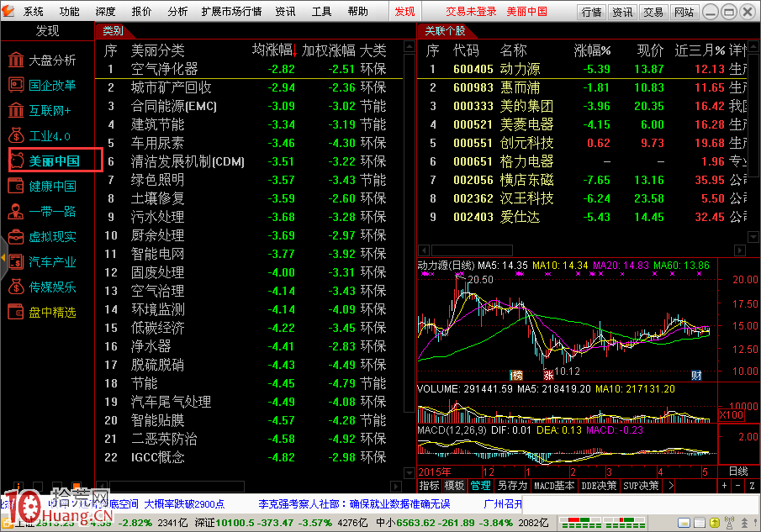Image resolution: width=761 pixels, height=532 pixels.
Task: Click the 网站 button in the title bar
Action: point(684,12)
